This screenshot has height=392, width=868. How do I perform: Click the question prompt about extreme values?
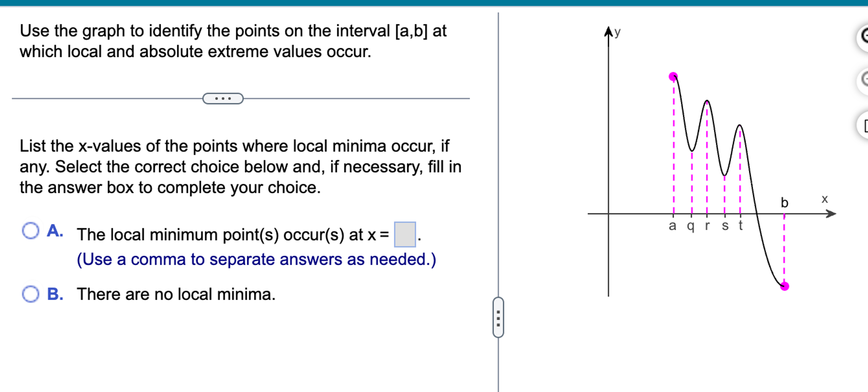click(x=233, y=40)
